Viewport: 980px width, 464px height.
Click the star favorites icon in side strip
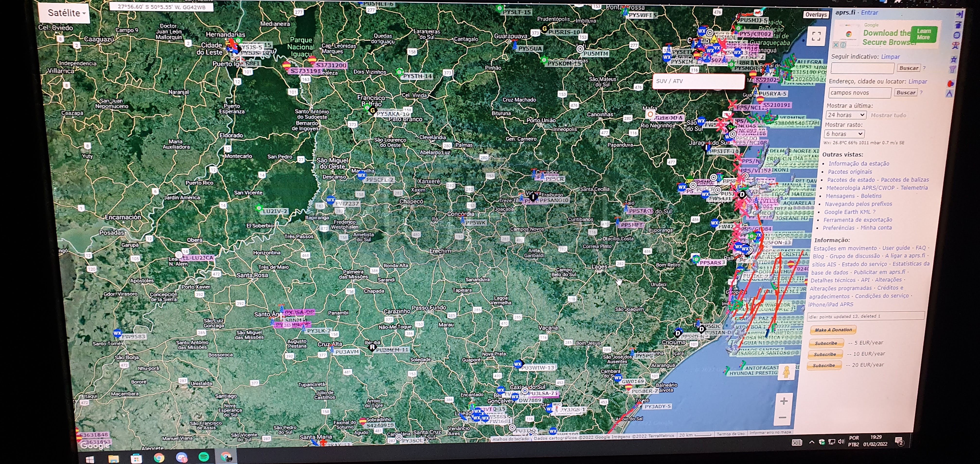pos(954,59)
